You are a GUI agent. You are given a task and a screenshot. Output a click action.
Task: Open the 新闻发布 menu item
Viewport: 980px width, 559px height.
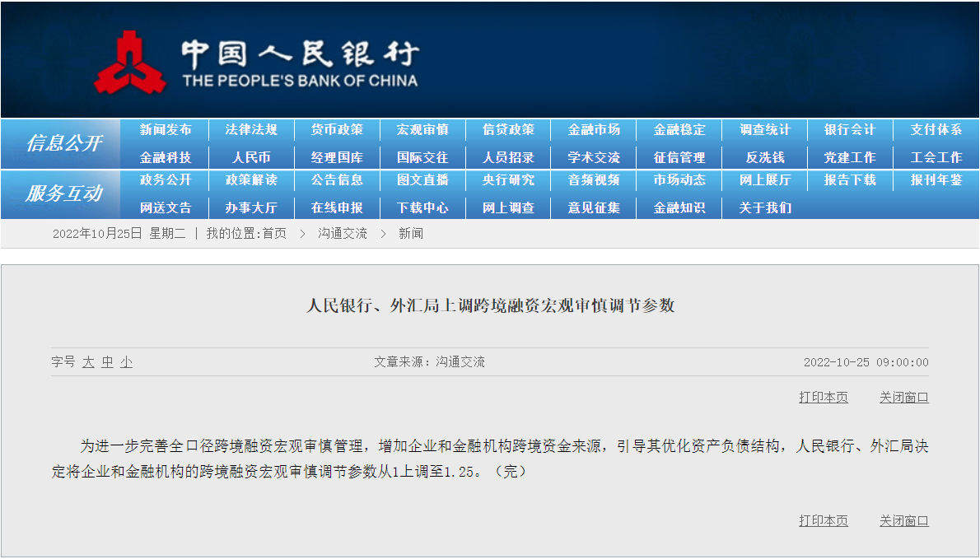pyautogui.click(x=166, y=129)
